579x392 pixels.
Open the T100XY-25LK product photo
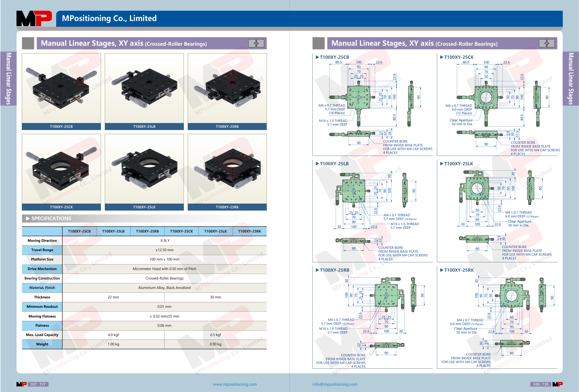[144, 169]
